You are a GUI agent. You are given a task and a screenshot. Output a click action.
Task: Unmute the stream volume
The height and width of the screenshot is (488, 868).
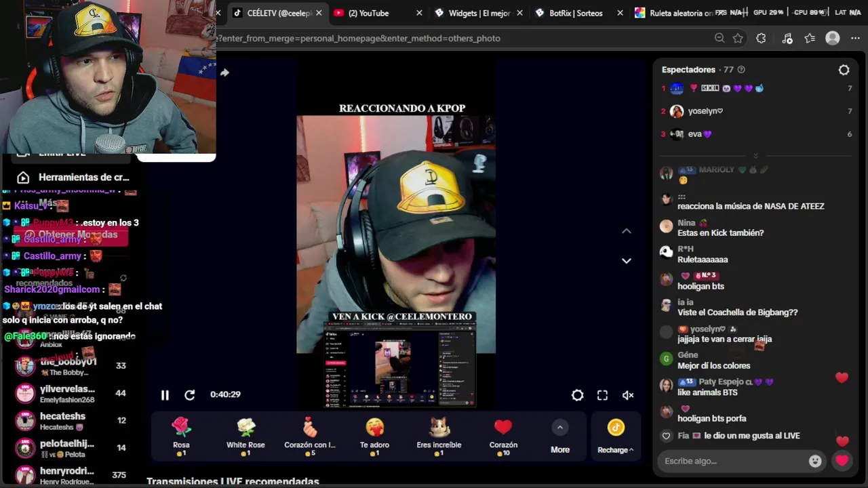(x=628, y=395)
